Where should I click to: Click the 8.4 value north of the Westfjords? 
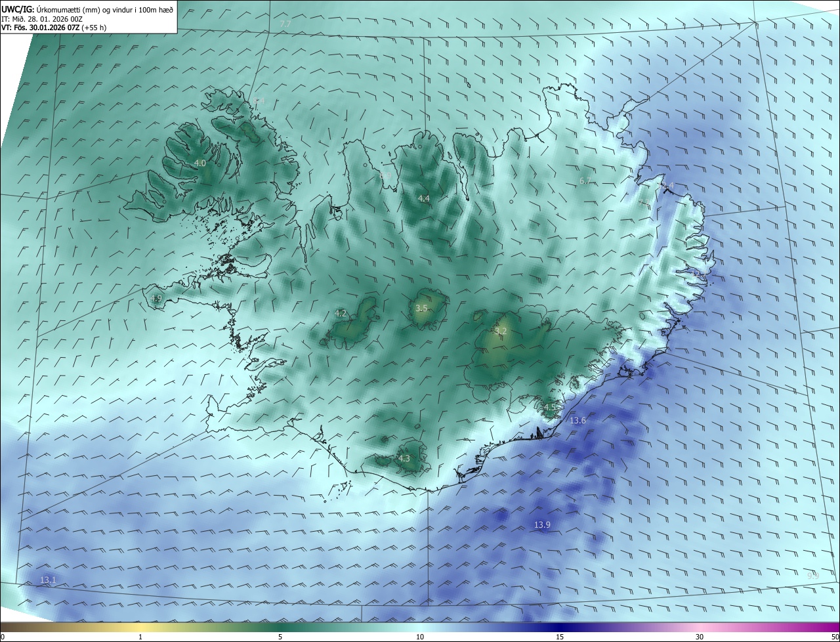coord(259,101)
